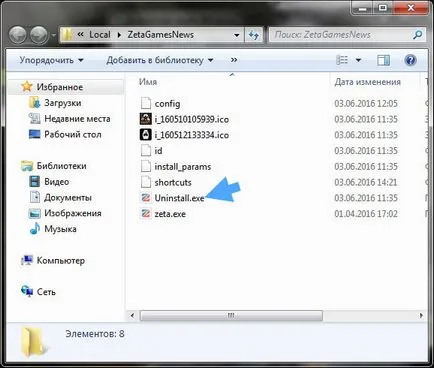Open recent locations dropdown beside navigation arrows
This screenshot has width=434, height=368.
click(x=53, y=35)
